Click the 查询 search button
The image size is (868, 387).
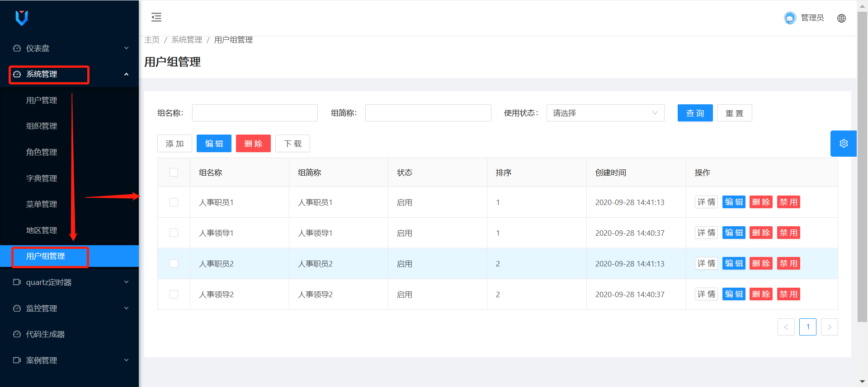(695, 113)
